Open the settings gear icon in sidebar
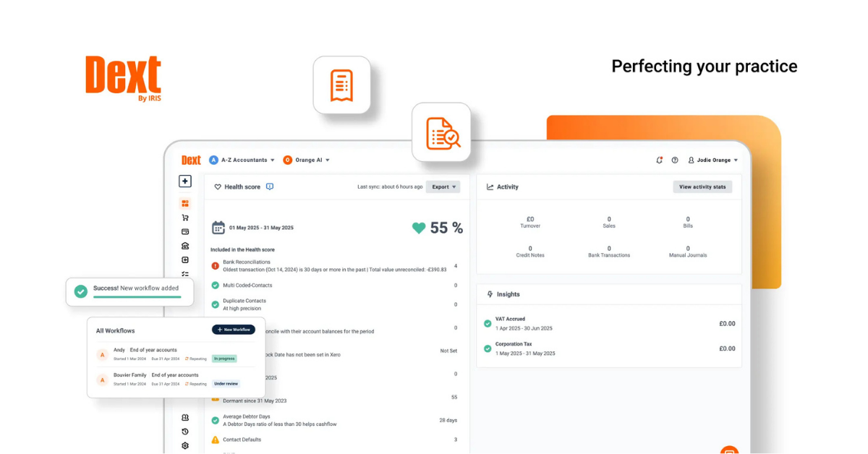 click(x=185, y=446)
